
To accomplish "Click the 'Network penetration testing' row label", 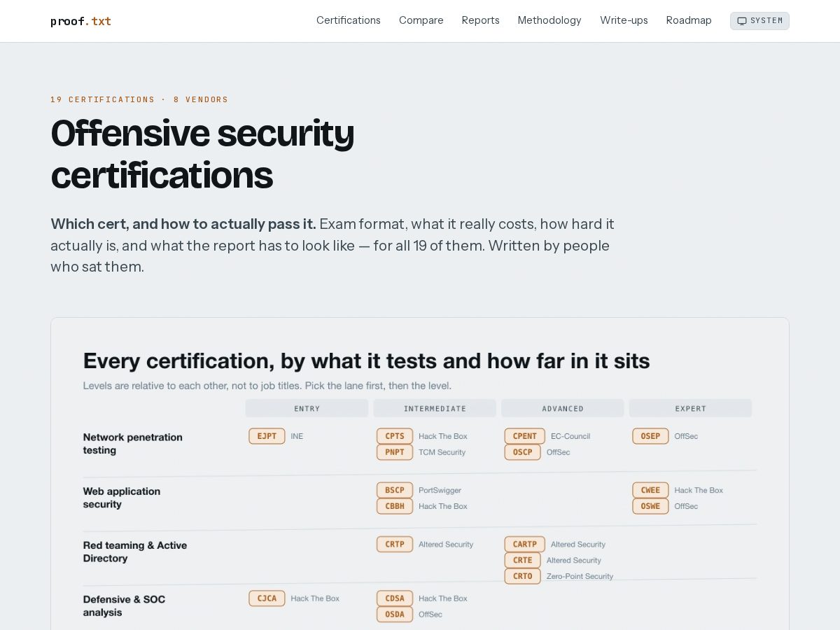I will point(133,444).
